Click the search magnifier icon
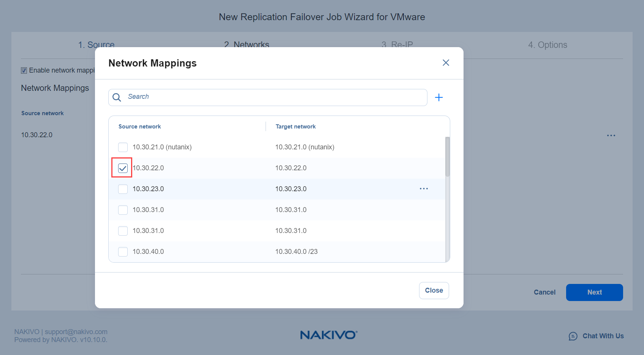The width and height of the screenshot is (644, 355). [x=117, y=98]
